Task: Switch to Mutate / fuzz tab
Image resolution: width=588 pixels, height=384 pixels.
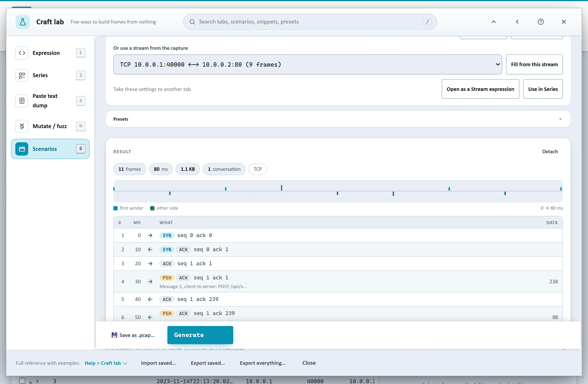Action: click(x=50, y=126)
